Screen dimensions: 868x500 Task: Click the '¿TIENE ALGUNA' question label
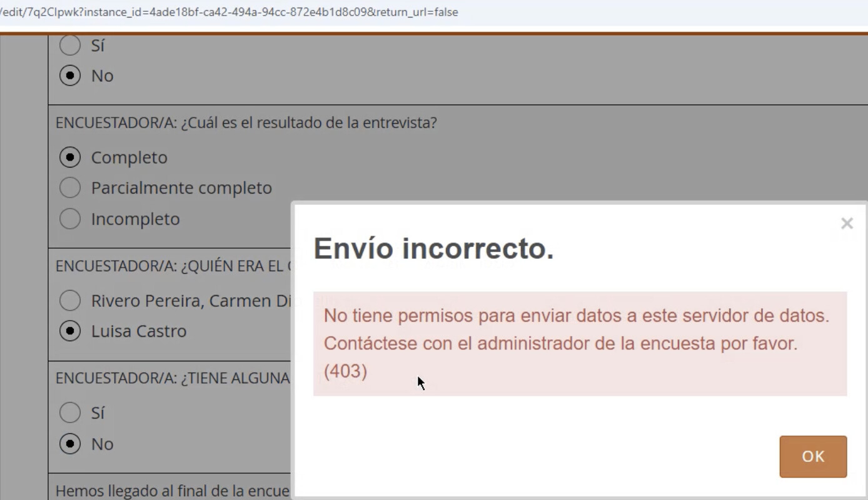(x=172, y=378)
